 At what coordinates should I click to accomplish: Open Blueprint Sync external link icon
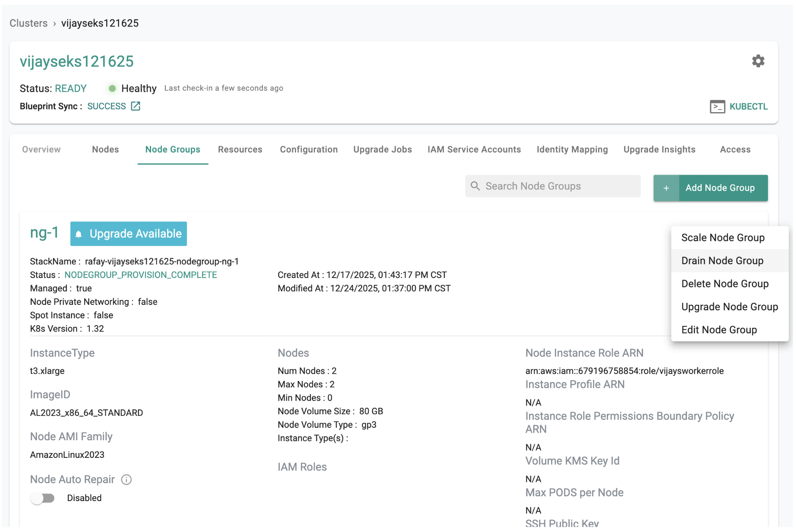[x=135, y=106]
